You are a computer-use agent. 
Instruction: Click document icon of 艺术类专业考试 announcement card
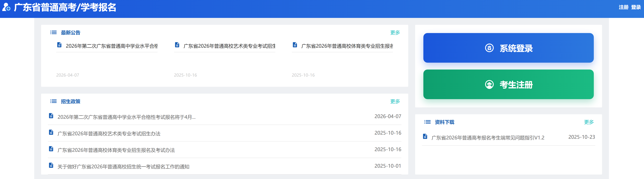(177, 45)
